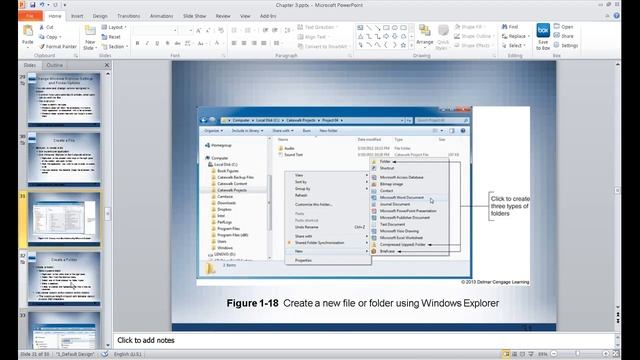Screen dimensions: 640x360
Task: Toggle Normal view button in the status bar
Action: click(506, 354)
